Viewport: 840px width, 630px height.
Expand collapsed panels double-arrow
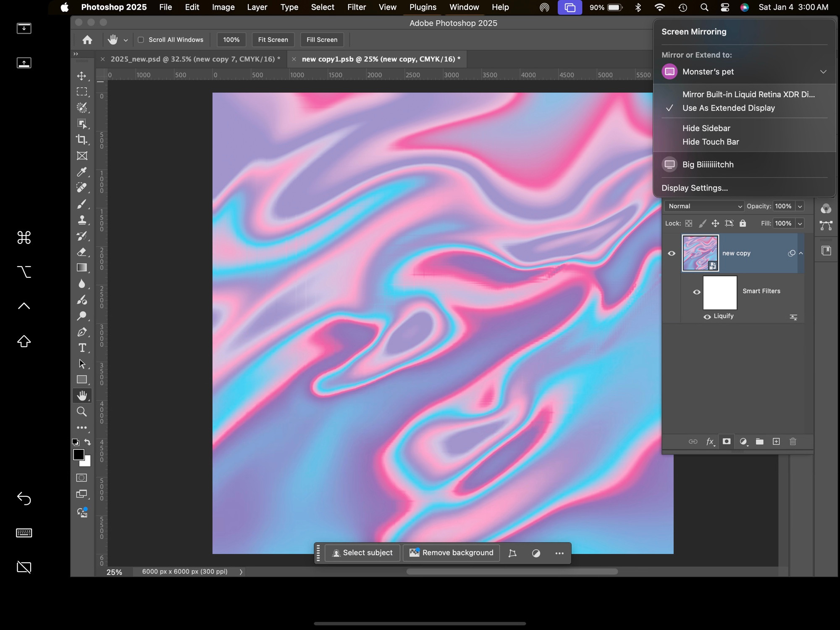[x=76, y=54]
